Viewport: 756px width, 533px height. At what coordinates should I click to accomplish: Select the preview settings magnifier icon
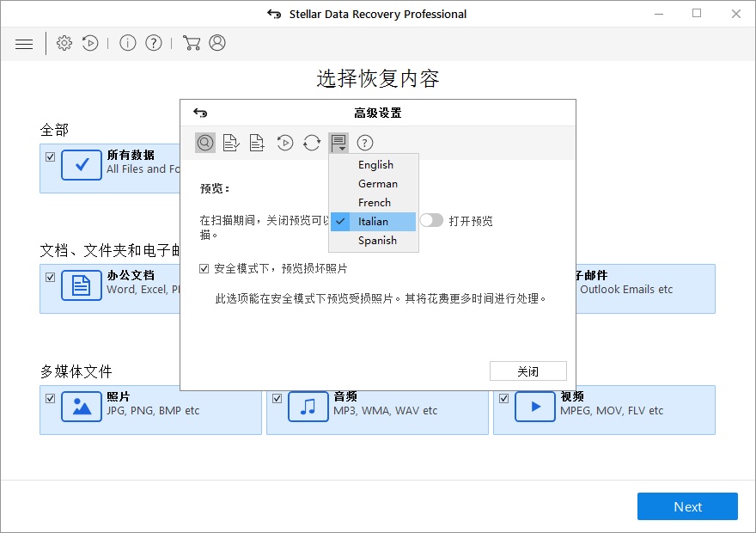pos(204,143)
